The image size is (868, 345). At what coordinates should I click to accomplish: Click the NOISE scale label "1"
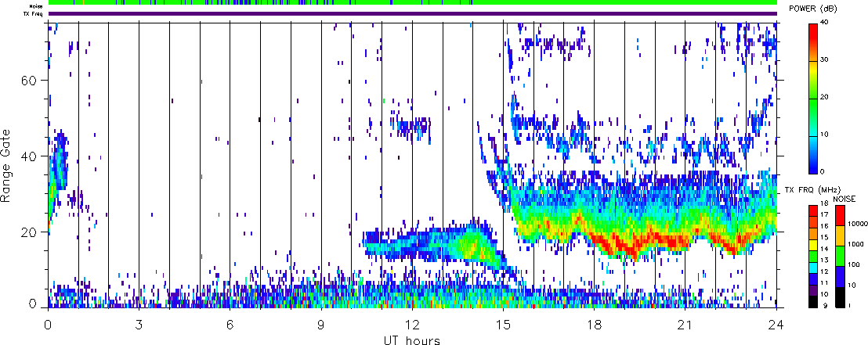pyautogui.click(x=850, y=306)
